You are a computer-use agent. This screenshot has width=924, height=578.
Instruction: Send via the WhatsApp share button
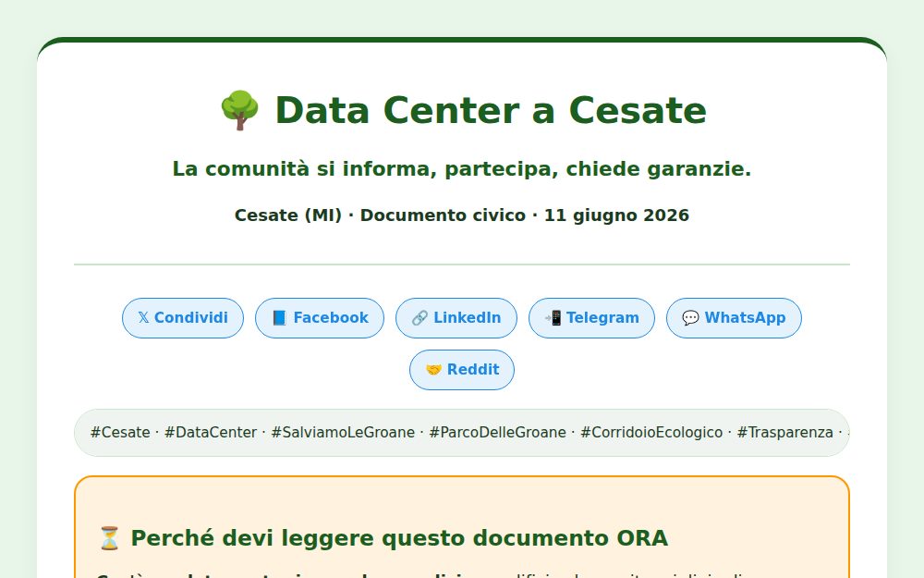[734, 318]
